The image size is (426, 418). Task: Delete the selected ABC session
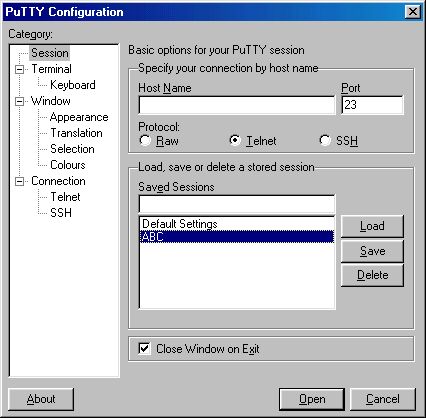tap(372, 275)
